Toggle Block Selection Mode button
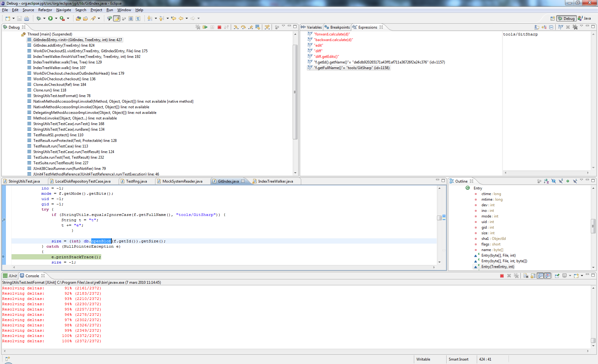 click(131, 19)
